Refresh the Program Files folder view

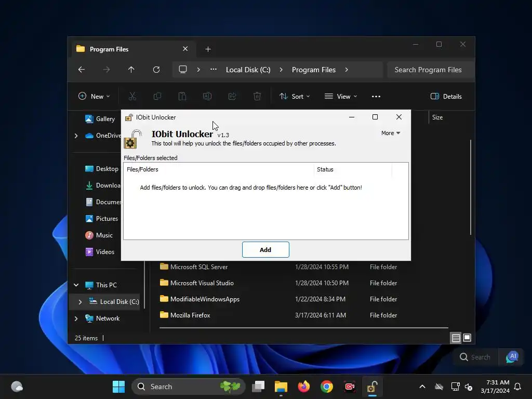coord(156,70)
